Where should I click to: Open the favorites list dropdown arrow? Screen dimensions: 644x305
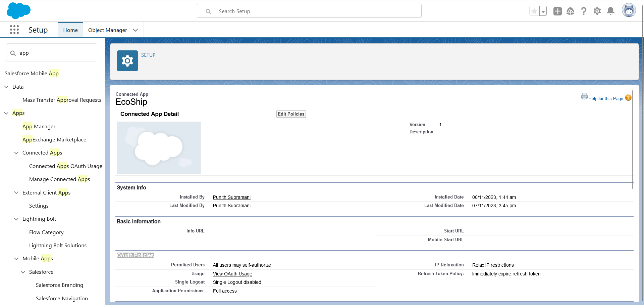[x=543, y=11]
